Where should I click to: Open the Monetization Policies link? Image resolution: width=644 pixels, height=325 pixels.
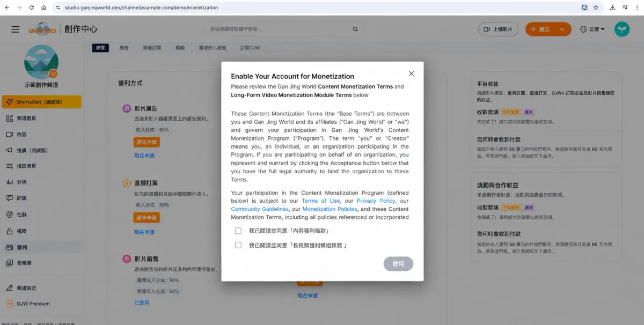330,209
